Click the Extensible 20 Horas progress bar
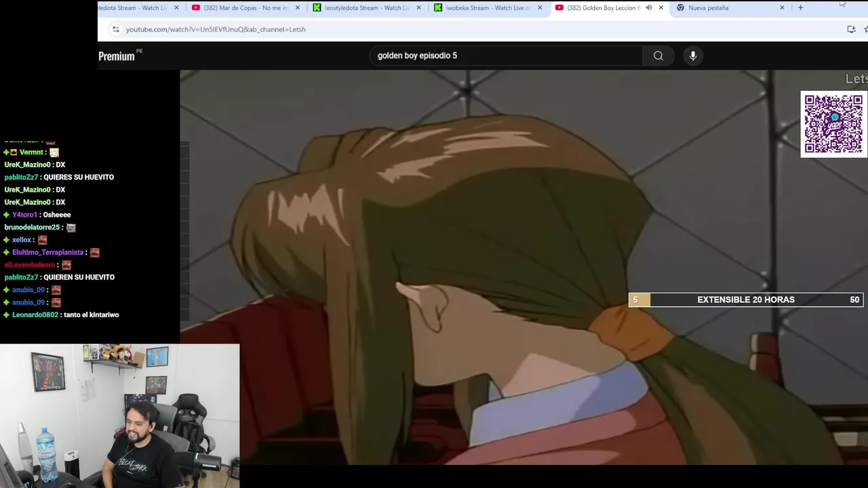This screenshot has width=868, height=488. tap(746, 300)
